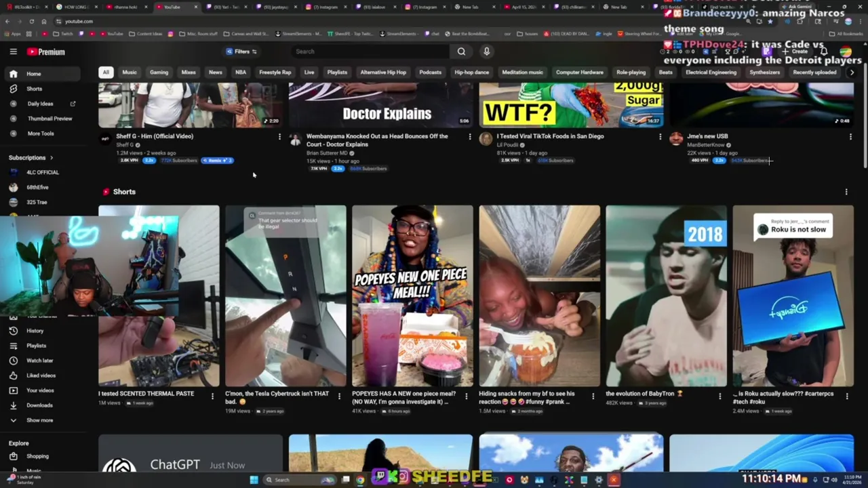The width and height of the screenshot is (868, 488).
Task: Open the ManBetterKnow channel name
Action: pyautogui.click(x=706, y=145)
